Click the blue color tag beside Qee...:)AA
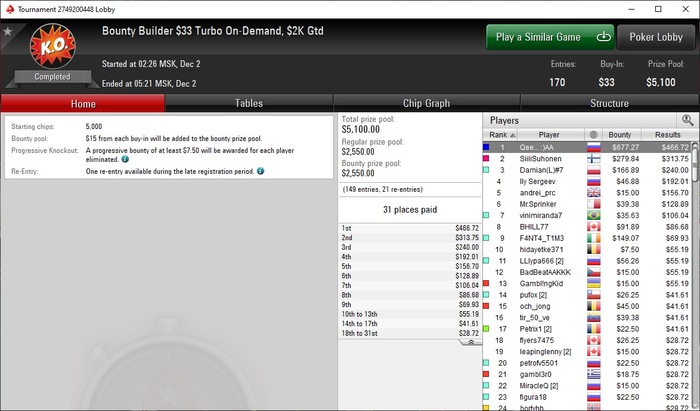The height and width of the screenshot is (411, 700). tap(486, 147)
